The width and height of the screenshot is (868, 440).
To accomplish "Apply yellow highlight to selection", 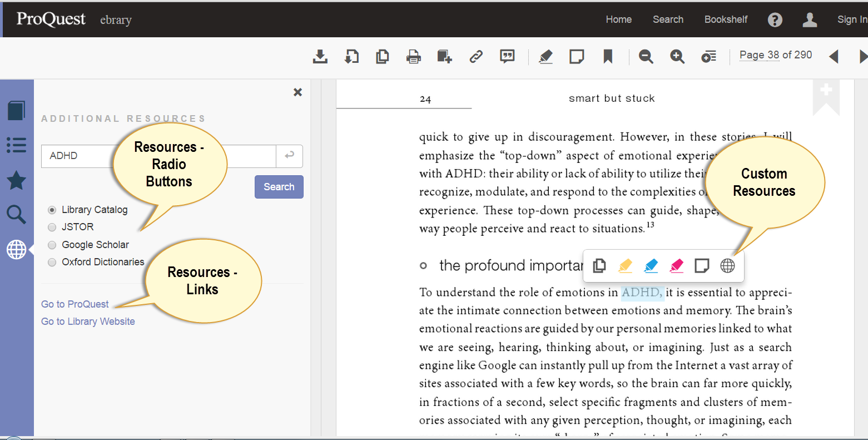I will pyautogui.click(x=625, y=266).
